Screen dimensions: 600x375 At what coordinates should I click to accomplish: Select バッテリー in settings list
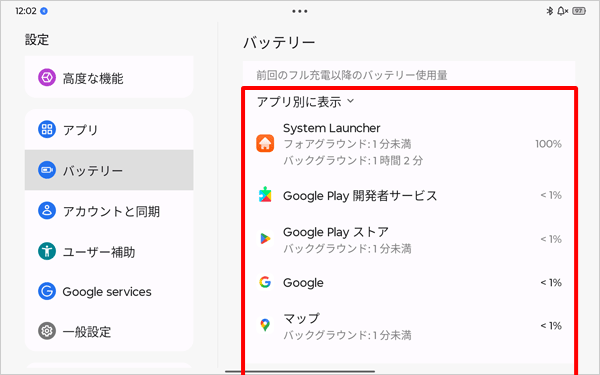click(x=109, y=170)
